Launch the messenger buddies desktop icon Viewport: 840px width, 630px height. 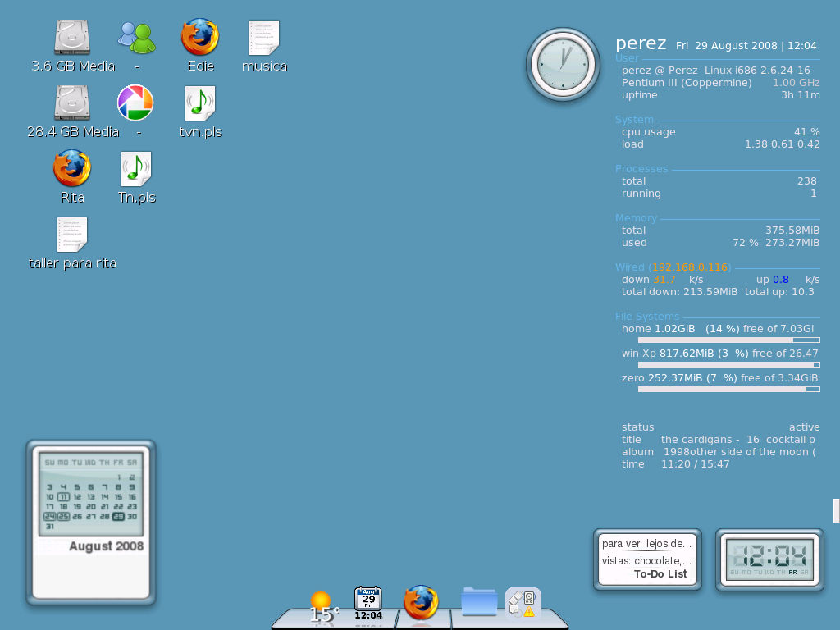point(137,38)
